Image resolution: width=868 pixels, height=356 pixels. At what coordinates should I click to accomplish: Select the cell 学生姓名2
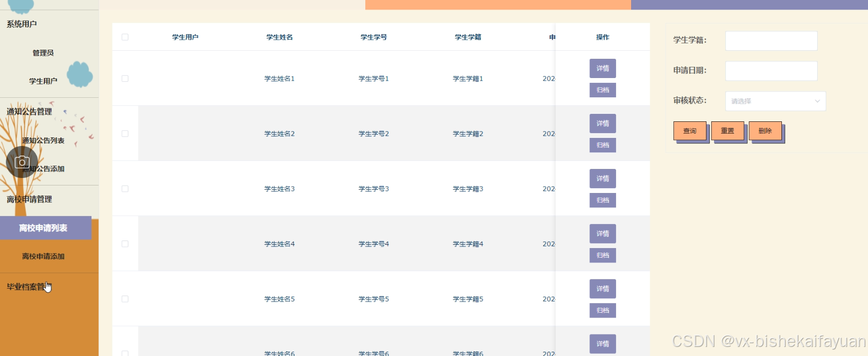(x=280, y=134)
